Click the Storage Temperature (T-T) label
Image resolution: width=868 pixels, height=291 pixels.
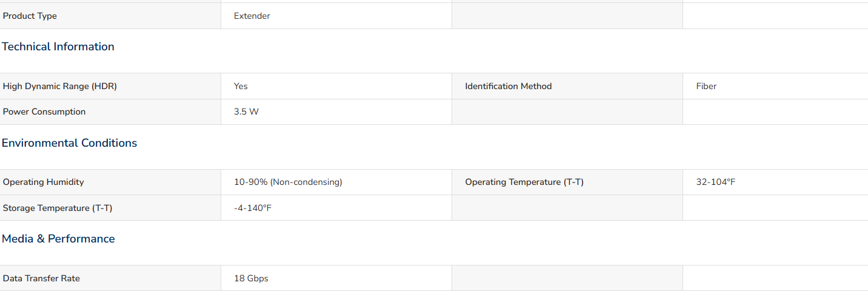(x=58, y=208)
